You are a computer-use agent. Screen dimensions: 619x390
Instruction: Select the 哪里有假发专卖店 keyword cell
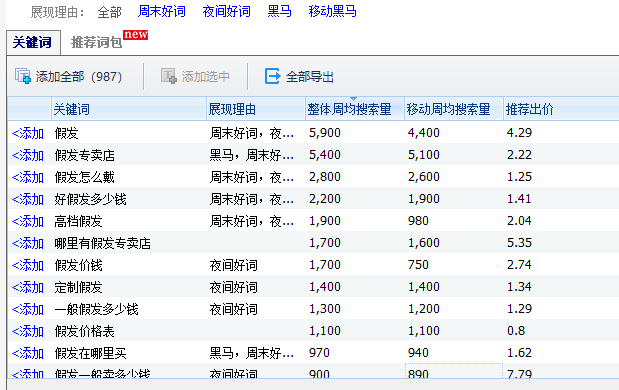(103, 244)
